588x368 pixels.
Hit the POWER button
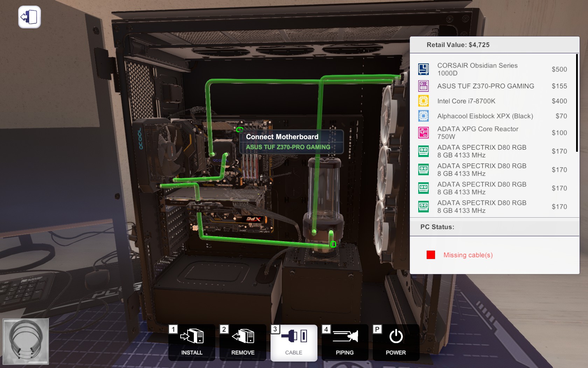pyautogui.click(x=396, y=342)
